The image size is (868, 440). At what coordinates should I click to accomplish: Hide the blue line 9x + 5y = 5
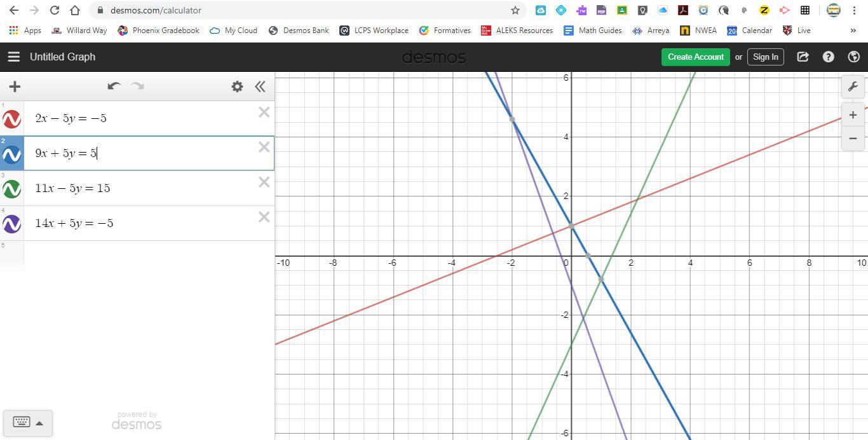[11, 154]
